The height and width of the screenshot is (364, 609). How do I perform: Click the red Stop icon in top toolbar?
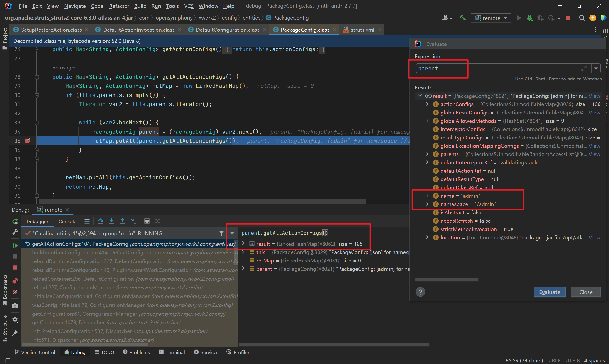click(x=568, y=18)
